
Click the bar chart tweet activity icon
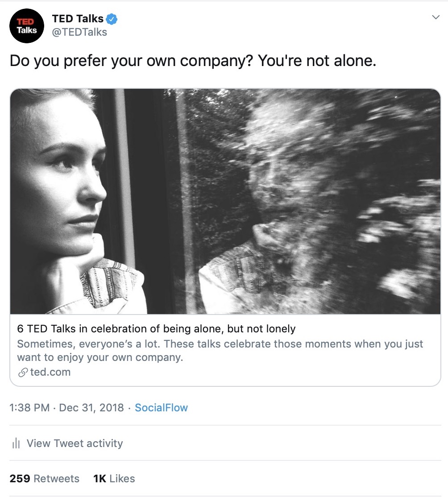click(x=17, y=443)
